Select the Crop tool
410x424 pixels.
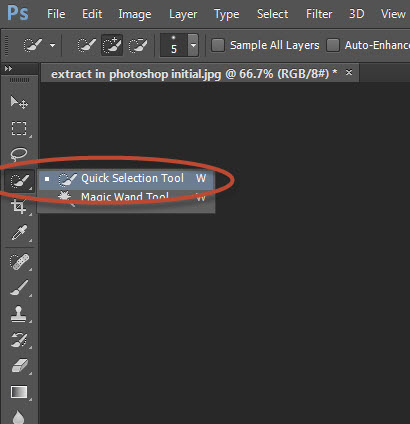coord(19,207)
